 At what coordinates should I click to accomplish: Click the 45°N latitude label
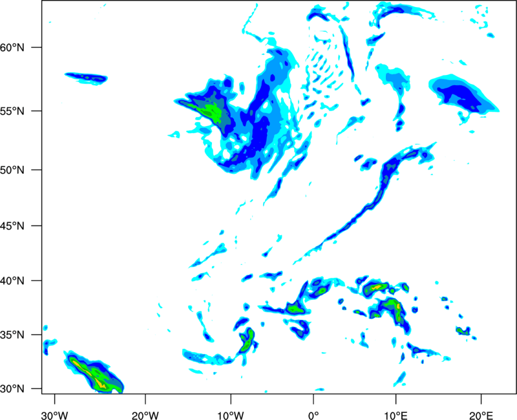click(x=12, y=226)
